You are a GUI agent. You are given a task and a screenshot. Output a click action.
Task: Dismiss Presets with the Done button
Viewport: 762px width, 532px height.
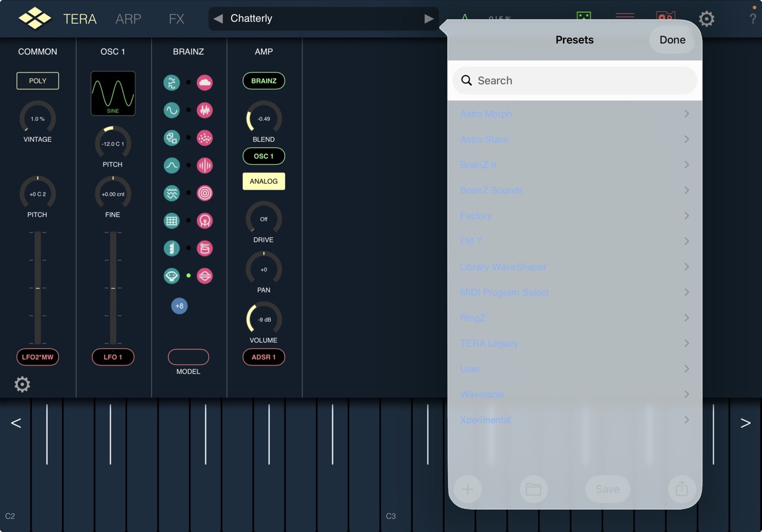[x=673, y=40]
